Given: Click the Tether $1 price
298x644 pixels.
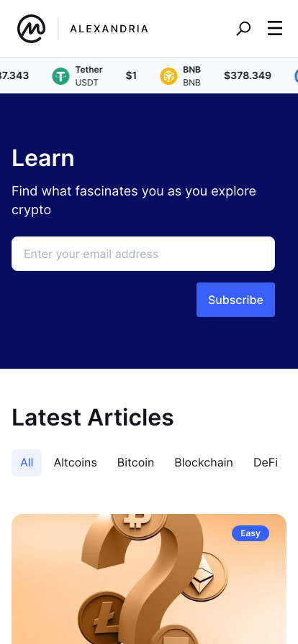Looking at the screenshot, I should [x=131, y=75].
